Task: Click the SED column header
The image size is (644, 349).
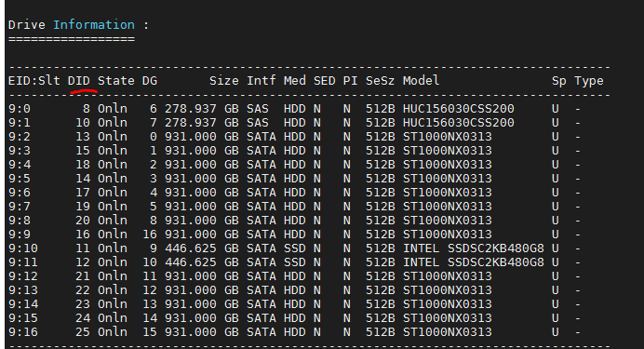Action: coord(325,80)
